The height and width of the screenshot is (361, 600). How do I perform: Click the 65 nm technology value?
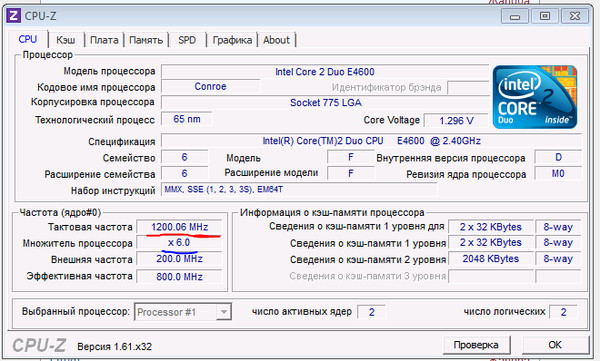click(187, 119)
